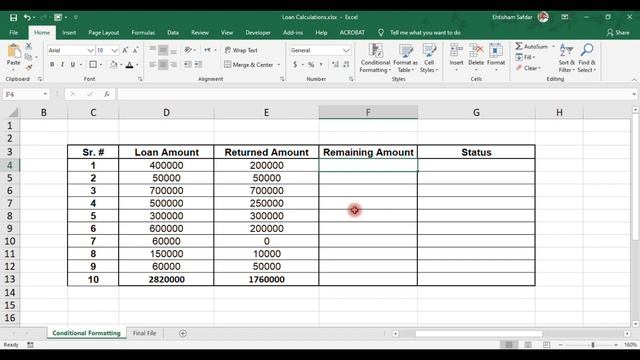Image resolution: width=640 pixels, height=360 pixels.
Task: Toggle Middle Align vertical alignment
Action: [x=163, y=50]
